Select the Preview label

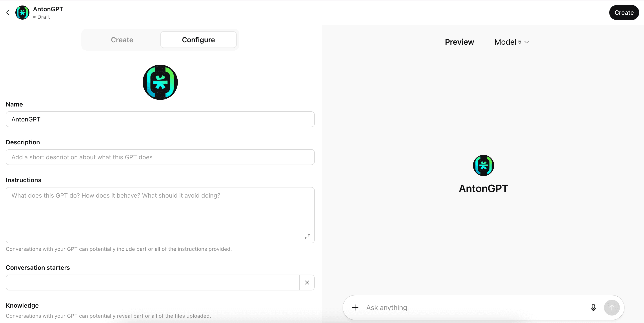click(x=459, y=42)
